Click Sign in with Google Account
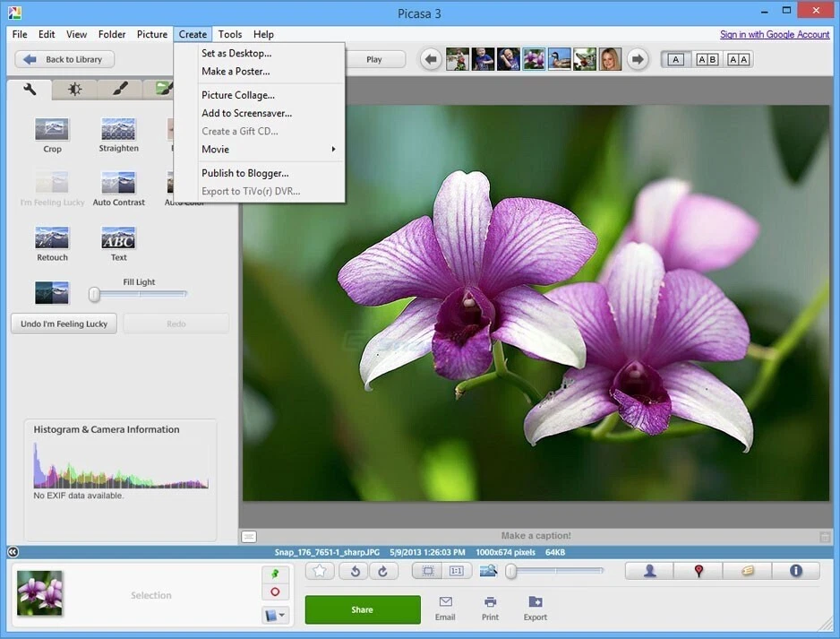The image size is (840, 639). pyautogui.click(x=775, y=34)
